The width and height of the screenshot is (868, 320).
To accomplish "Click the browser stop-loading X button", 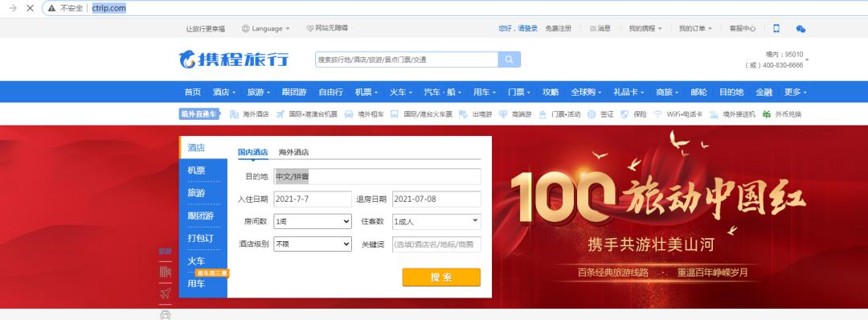I will (30, 8).
